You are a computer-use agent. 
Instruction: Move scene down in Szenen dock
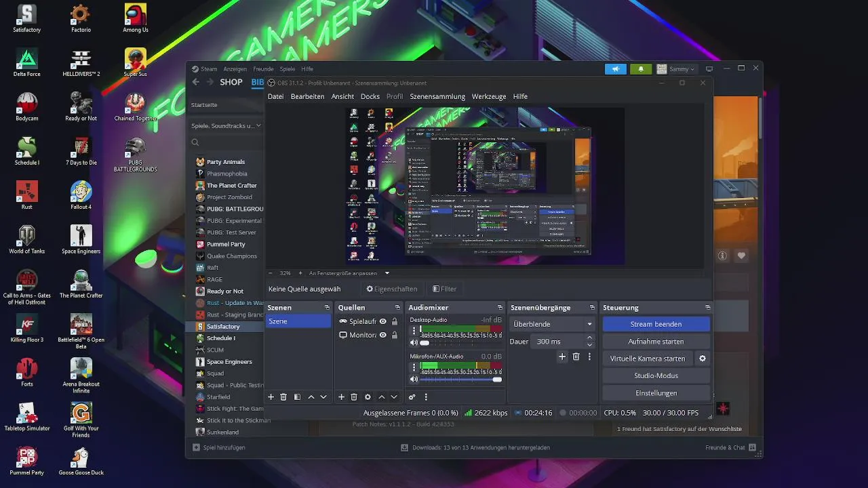323,397
